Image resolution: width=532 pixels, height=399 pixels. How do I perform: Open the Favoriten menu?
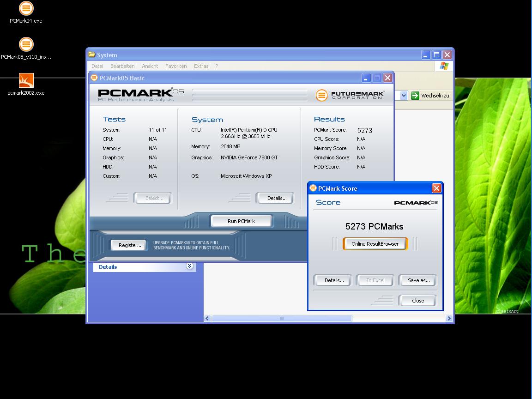[x=176, y=66]
